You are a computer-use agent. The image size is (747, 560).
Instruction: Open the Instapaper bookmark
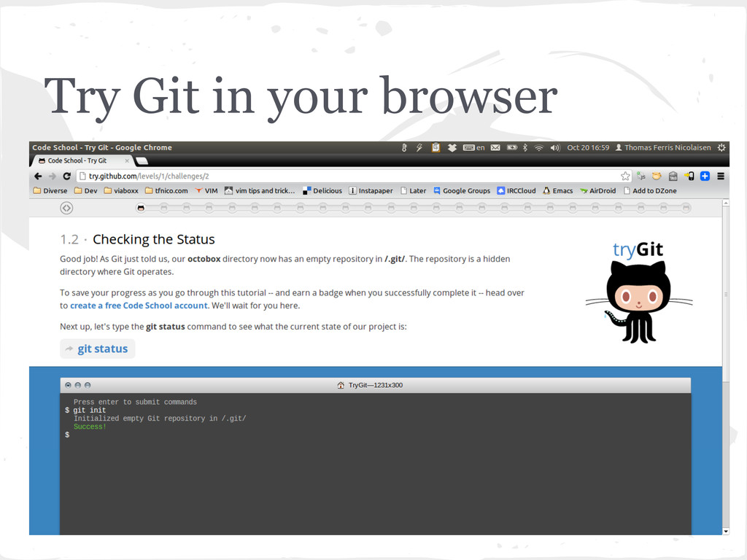click(x=371, y=191)
